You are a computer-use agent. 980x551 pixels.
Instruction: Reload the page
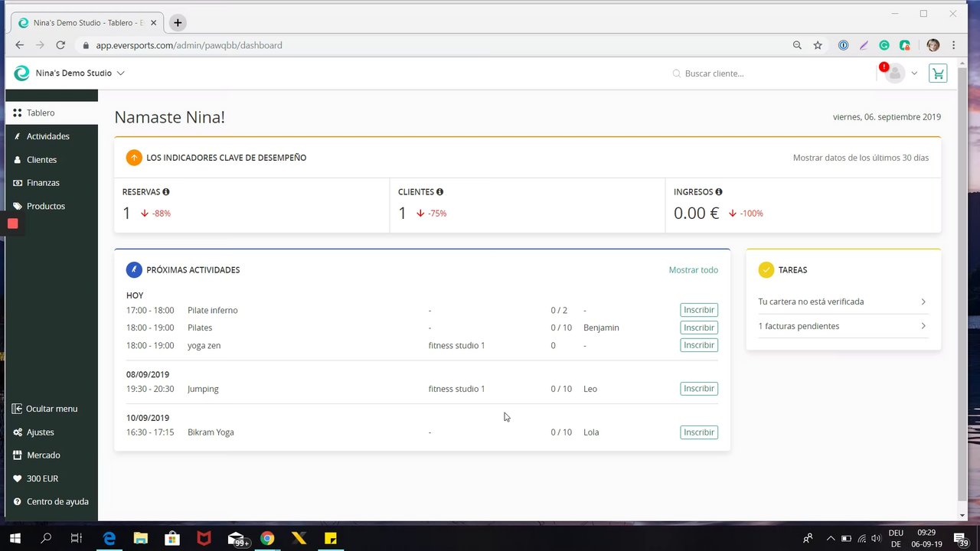(60, 45)
